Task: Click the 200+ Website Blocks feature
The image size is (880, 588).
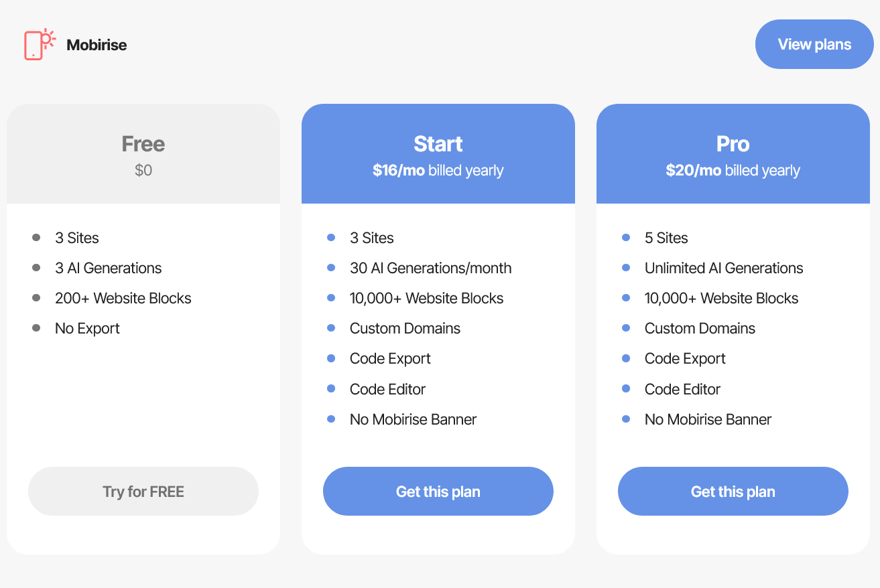Action: (123, 298)
